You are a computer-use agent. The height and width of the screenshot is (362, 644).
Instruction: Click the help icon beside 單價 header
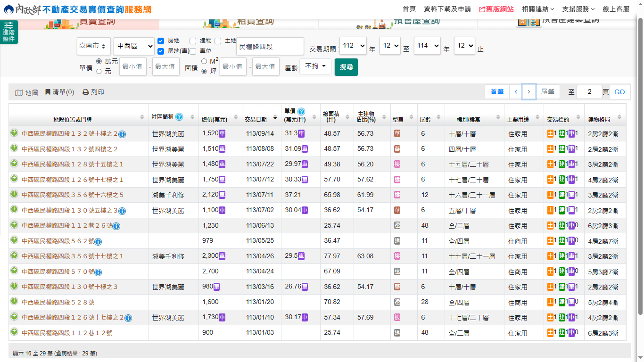(x=301, y=111)
